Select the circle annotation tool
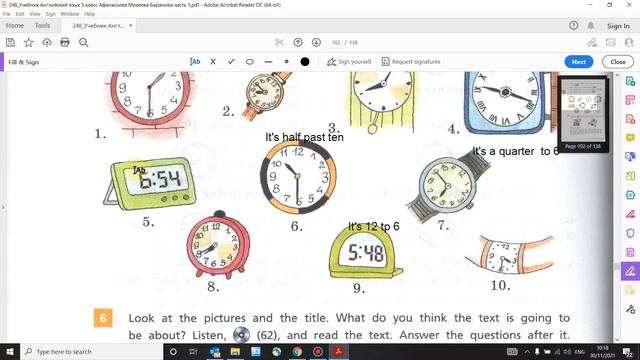 (250, 62)
